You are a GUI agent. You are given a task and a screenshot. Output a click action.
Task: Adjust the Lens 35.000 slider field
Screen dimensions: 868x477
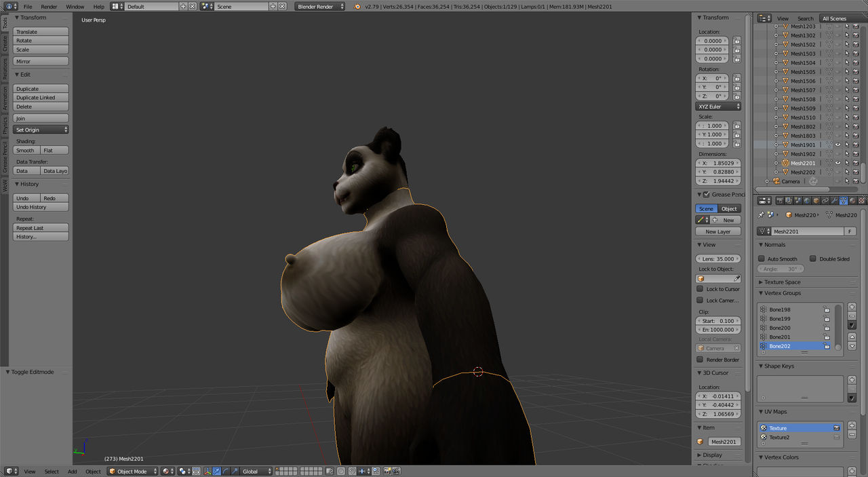(719, 259)
